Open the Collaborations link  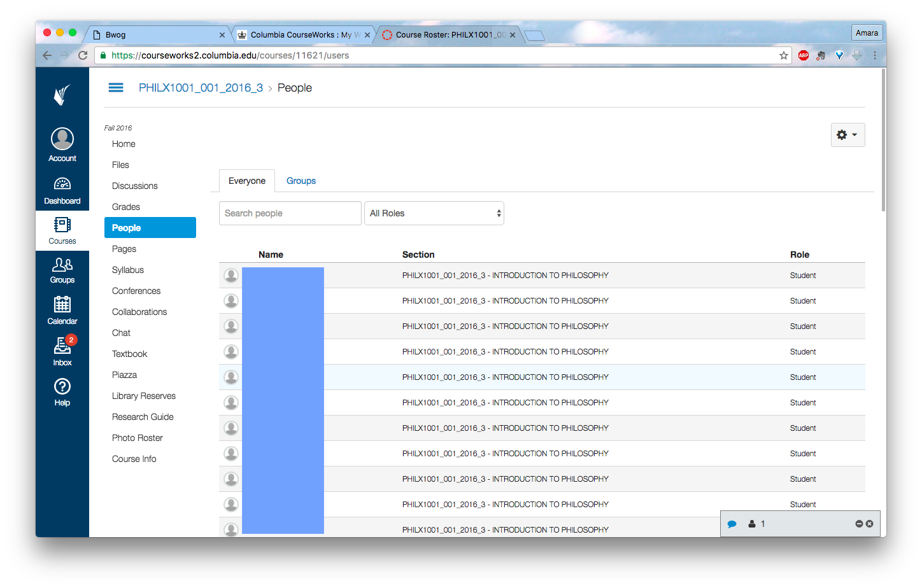point(139,312)
